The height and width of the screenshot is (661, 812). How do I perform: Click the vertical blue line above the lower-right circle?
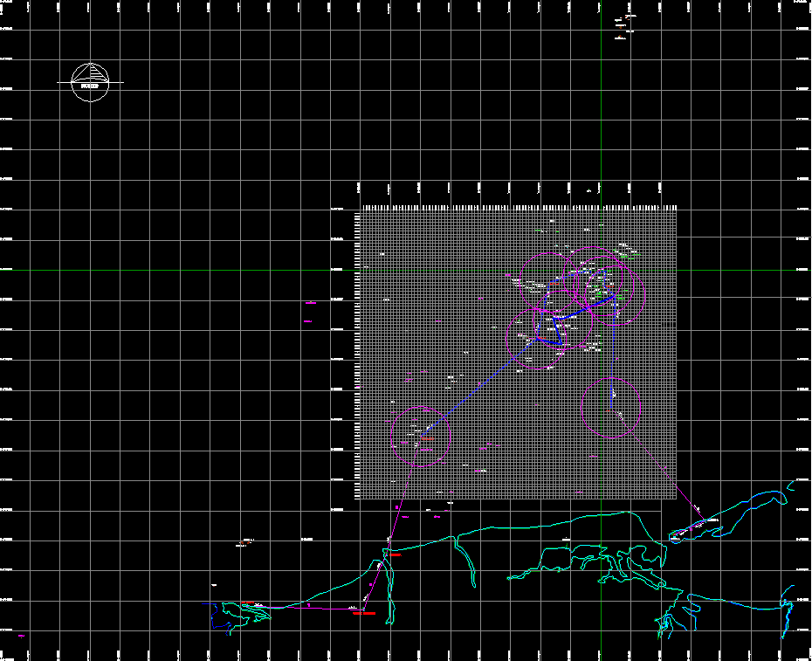click(613, 354)
